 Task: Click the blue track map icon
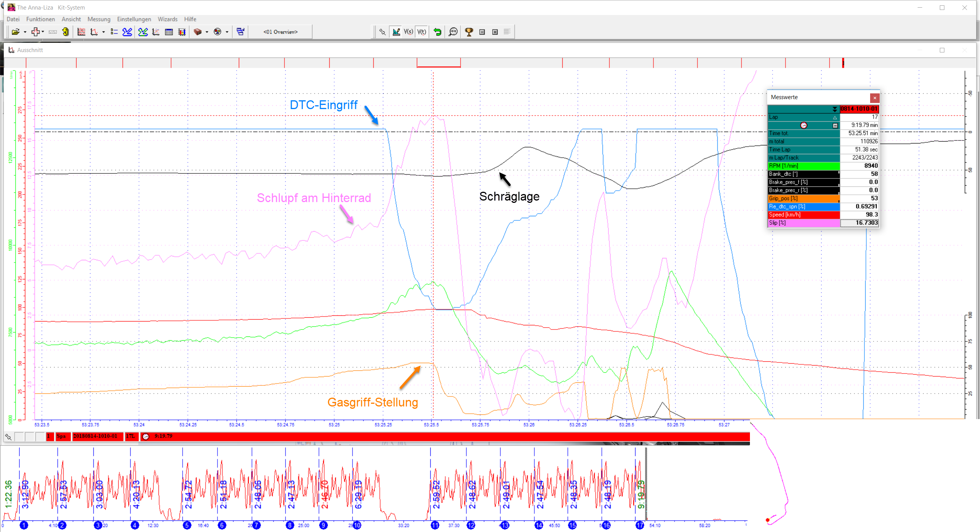(127, 32)
